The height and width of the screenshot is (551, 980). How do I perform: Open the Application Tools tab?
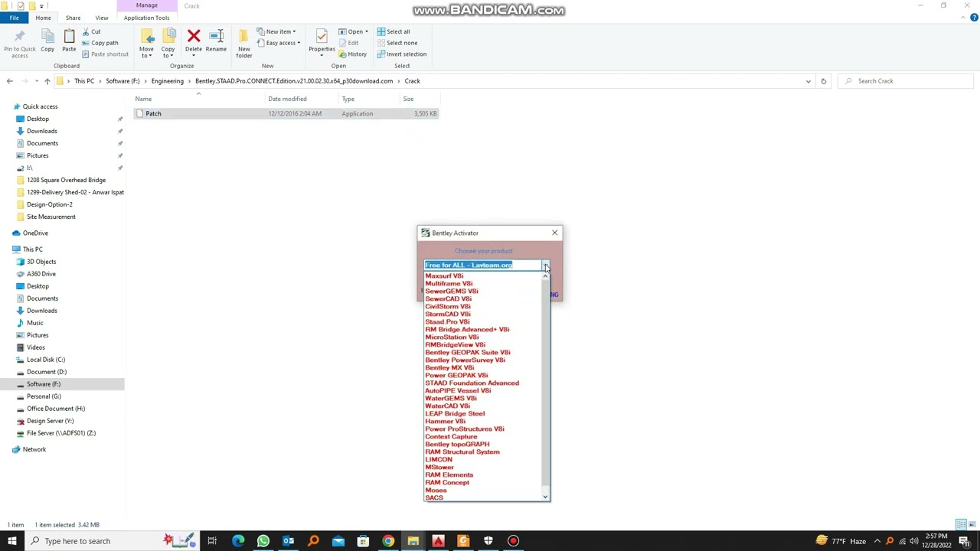[x=146, y=18]
